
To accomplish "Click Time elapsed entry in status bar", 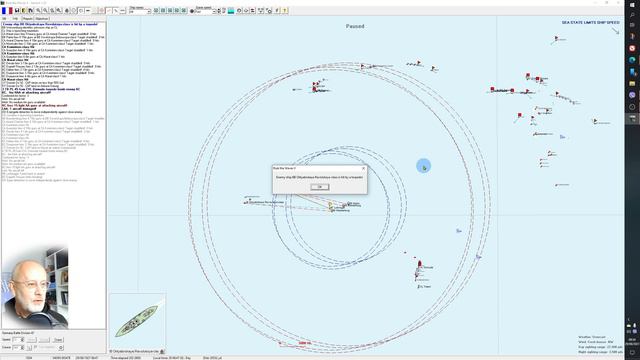I will [x=126, y=358].
